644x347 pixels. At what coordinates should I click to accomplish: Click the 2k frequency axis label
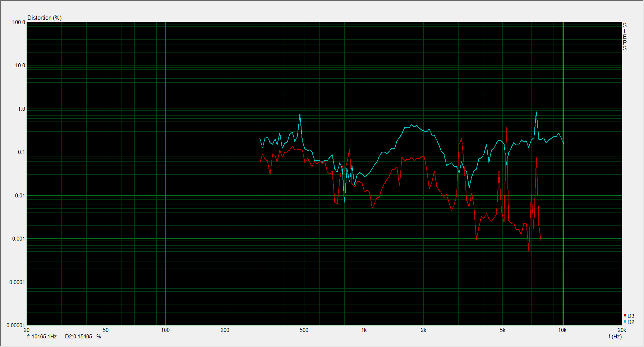point(424,330)
